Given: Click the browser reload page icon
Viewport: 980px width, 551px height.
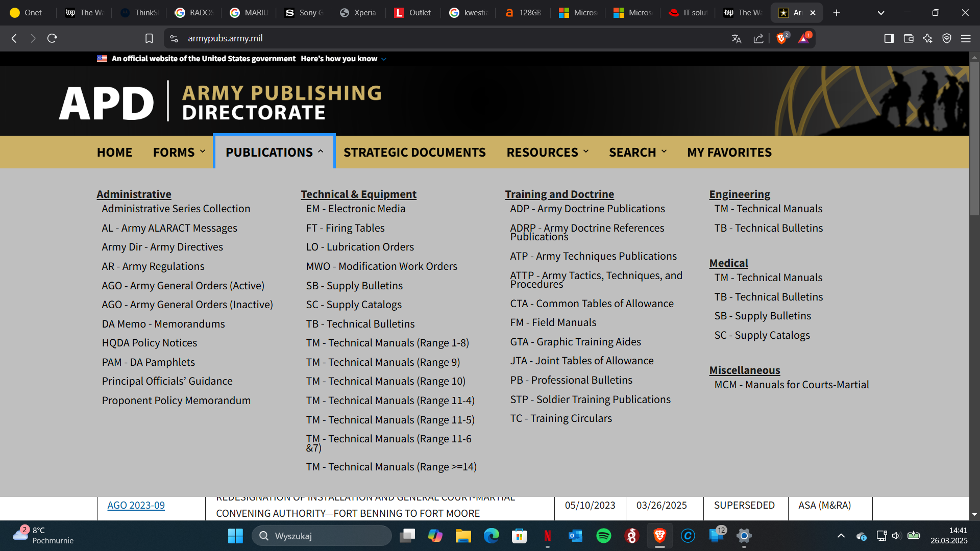Looking at the screenshot, I should pyautogui.click(x=52, y=38).
